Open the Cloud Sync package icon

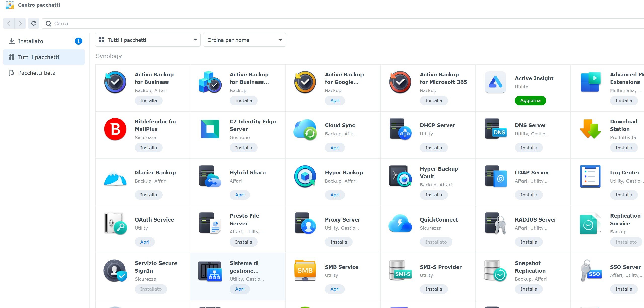(x=305, y=129)
